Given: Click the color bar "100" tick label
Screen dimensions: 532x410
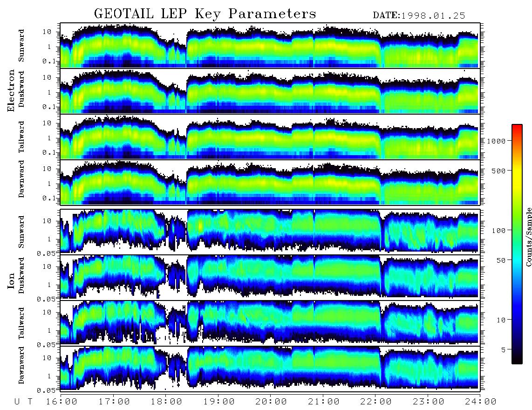Looking at the screenshot, I should [x=498, y=231].
